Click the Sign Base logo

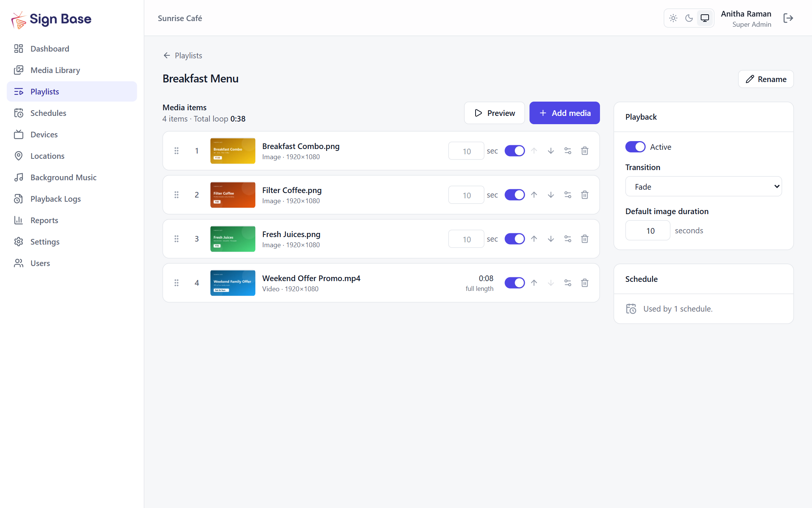click(52, 19)
